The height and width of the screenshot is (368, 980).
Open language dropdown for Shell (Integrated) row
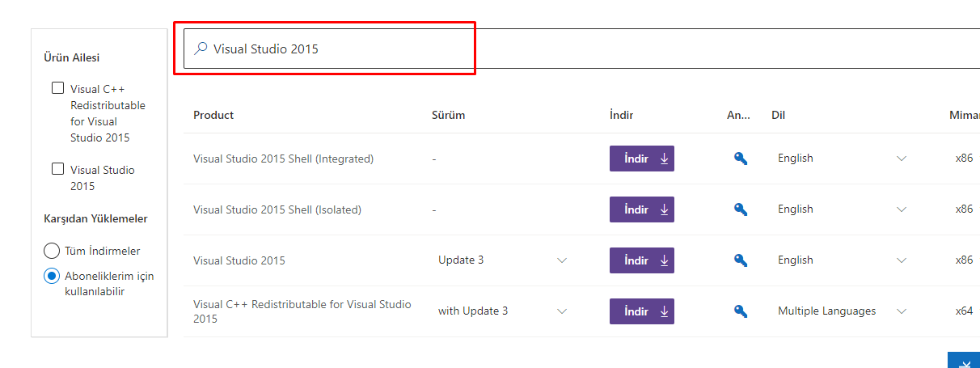pos(902,159)
